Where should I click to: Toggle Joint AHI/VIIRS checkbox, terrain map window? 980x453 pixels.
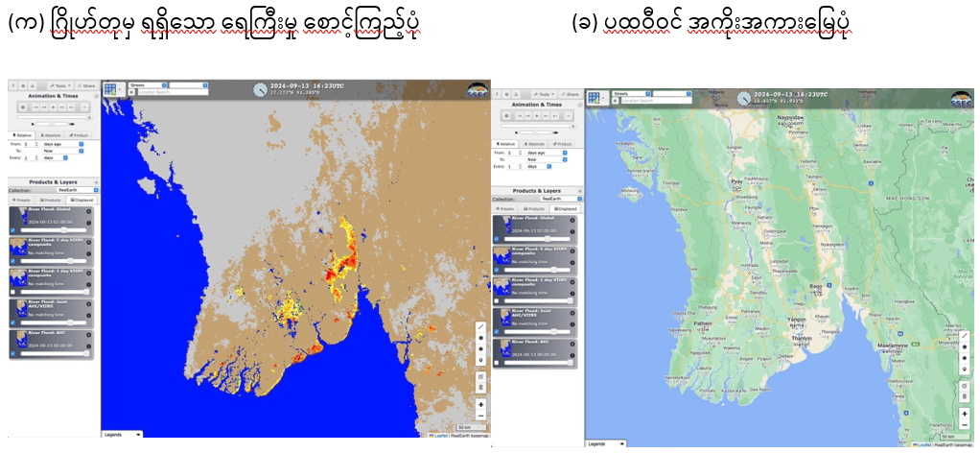[497, 332]
